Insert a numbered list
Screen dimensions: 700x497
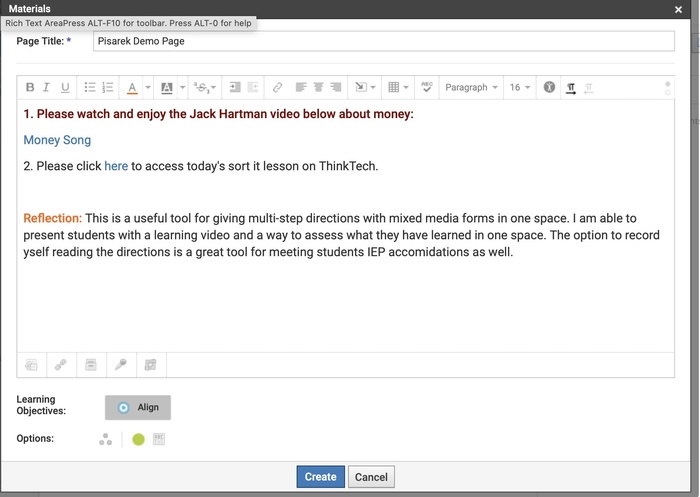(108, 88)
